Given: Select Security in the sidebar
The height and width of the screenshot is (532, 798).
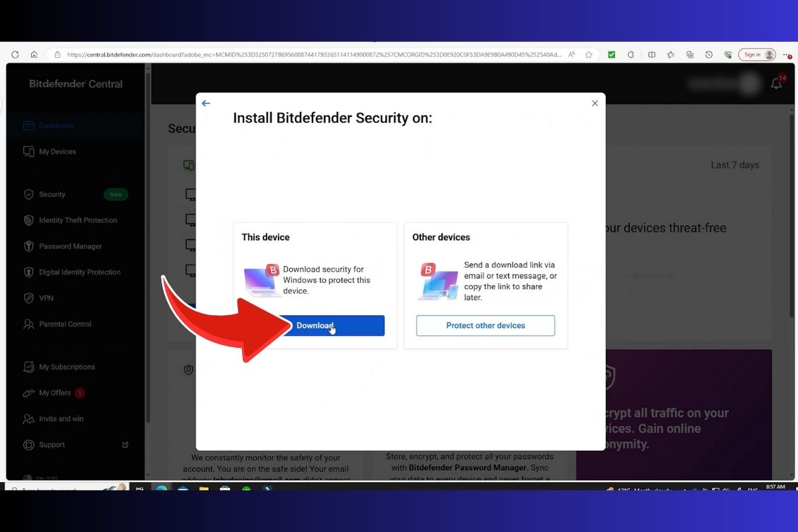Looking at the screenshot, I should click(x=52, y=194).
